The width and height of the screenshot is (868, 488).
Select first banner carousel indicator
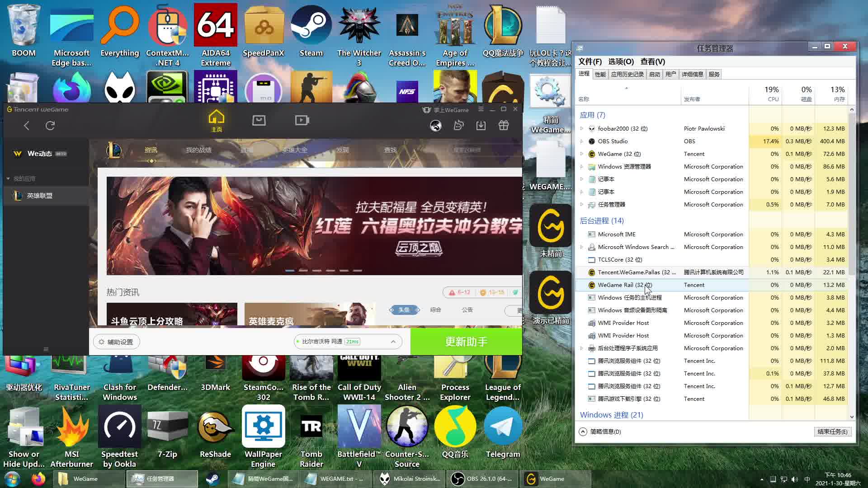point(290,271)
